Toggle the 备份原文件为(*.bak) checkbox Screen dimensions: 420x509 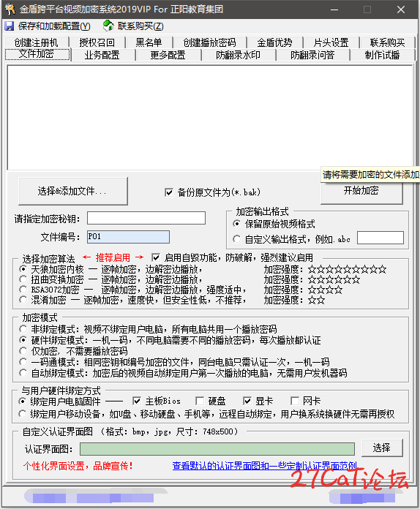(169, 192)
